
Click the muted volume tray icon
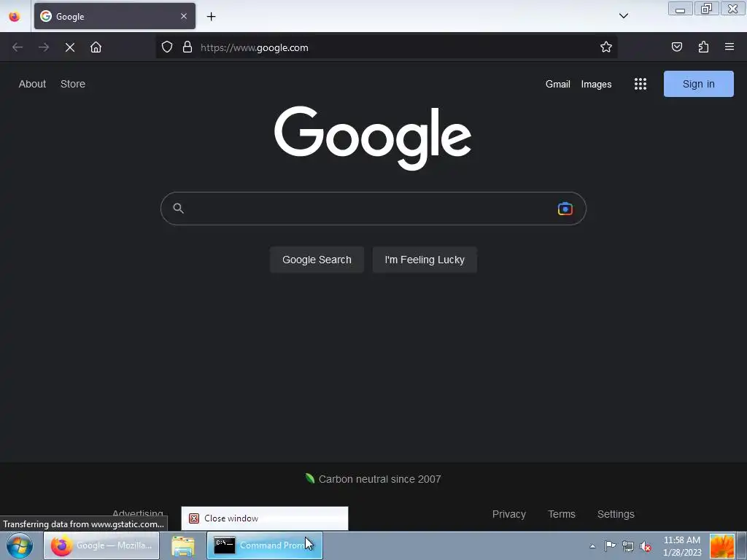point(646,546)
